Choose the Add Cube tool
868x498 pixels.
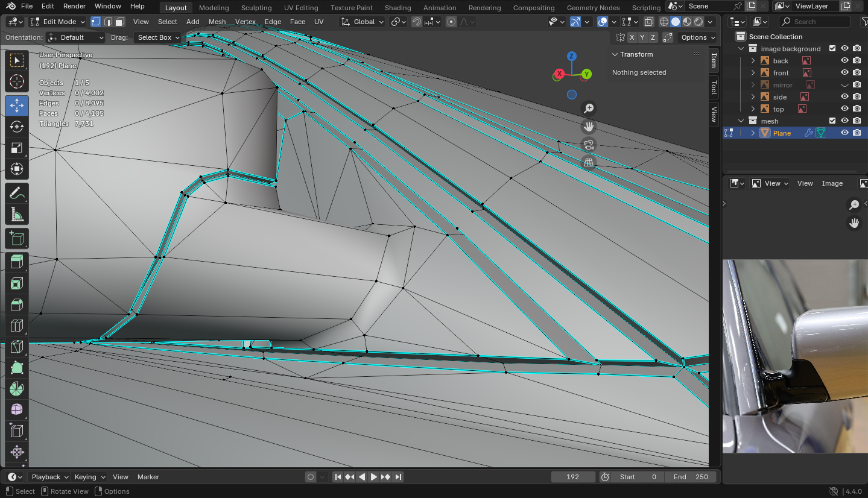point(17,238)
